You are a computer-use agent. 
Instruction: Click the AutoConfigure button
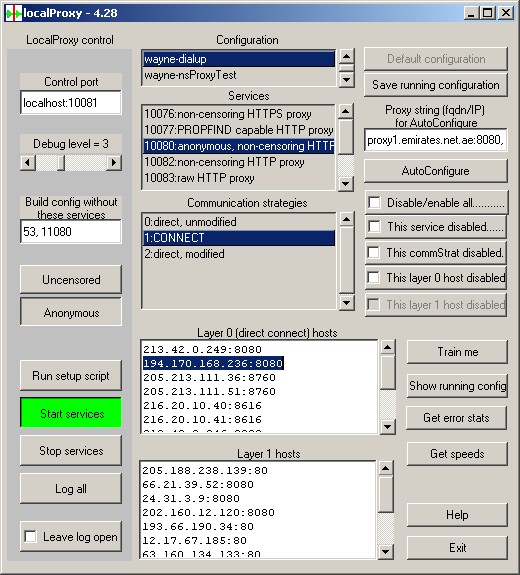click(x=436, y=171)
